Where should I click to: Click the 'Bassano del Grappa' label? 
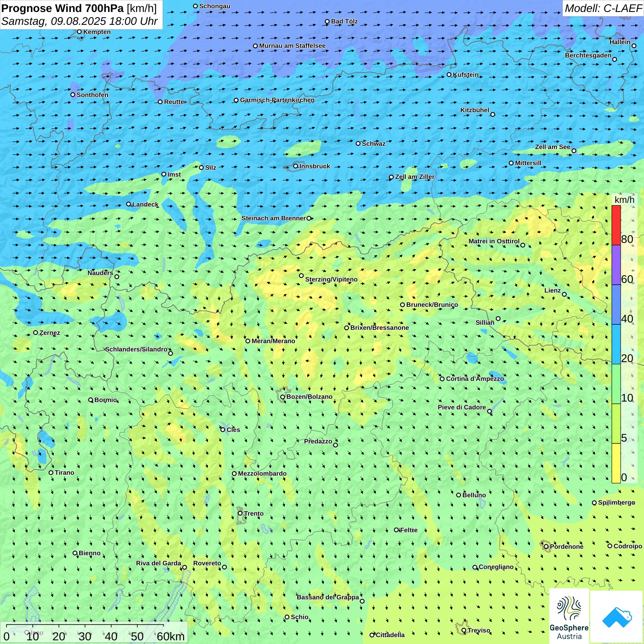(328, 597)
